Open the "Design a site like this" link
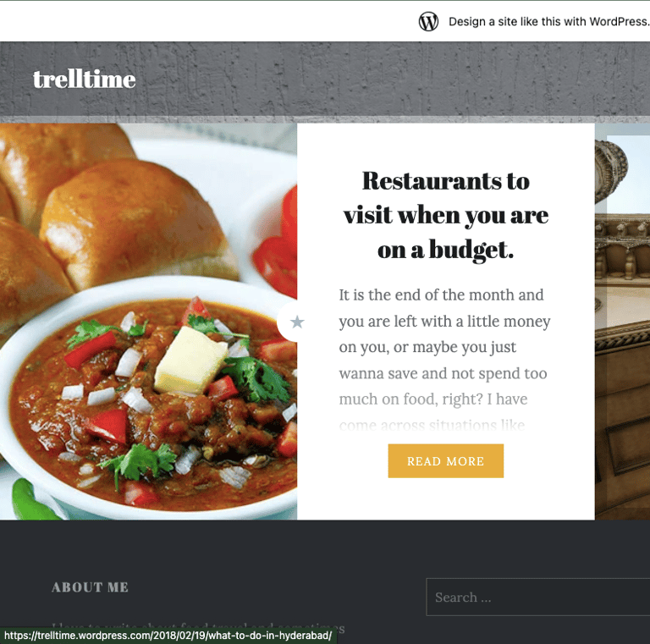The width and height of the screenshot is (650, 644). 548,21
